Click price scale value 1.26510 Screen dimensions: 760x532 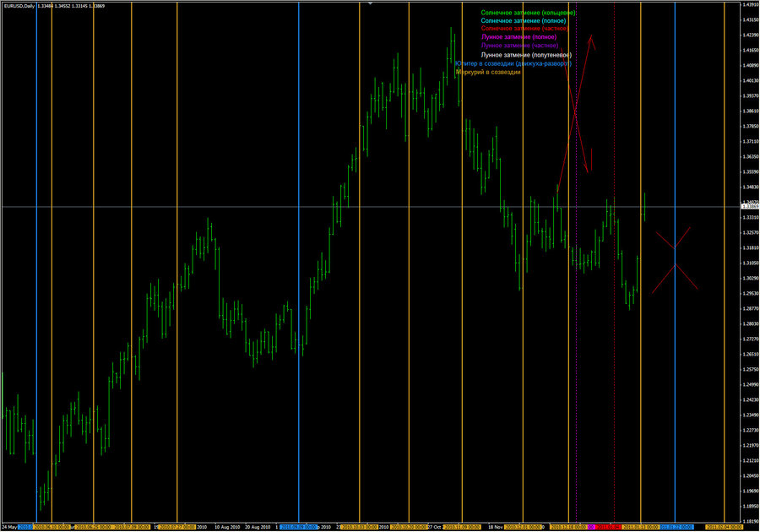click(751, 354)
